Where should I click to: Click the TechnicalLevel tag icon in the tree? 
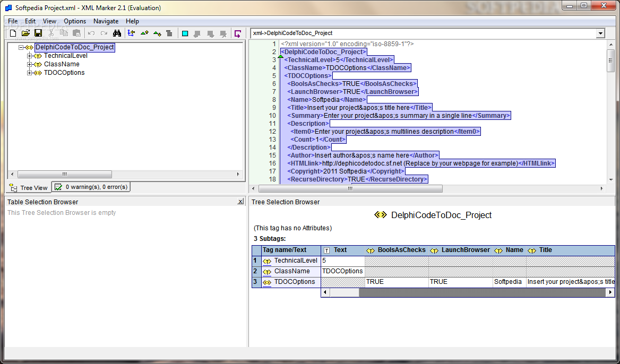click(x=38, y=56)
